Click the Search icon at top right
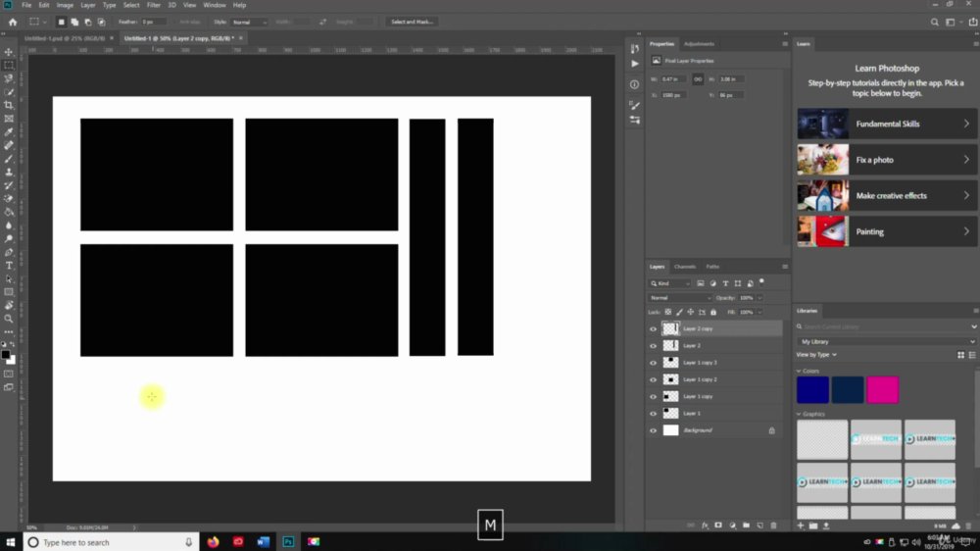The width and height of the screenshot is (980, 551). (934, 22)
